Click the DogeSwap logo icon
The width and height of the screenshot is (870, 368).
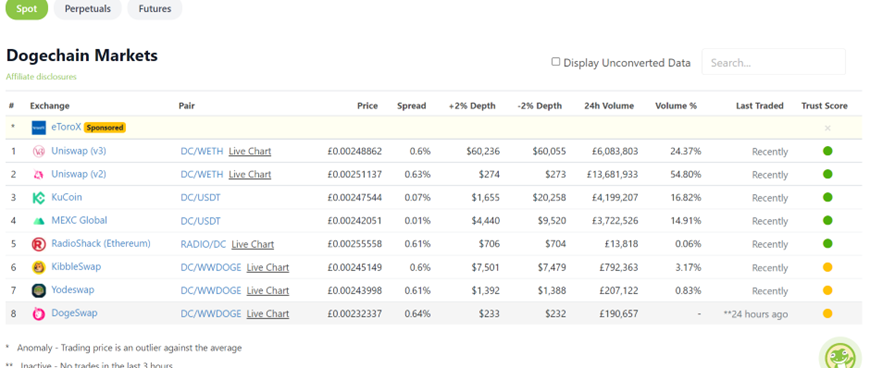coord(38,314)
